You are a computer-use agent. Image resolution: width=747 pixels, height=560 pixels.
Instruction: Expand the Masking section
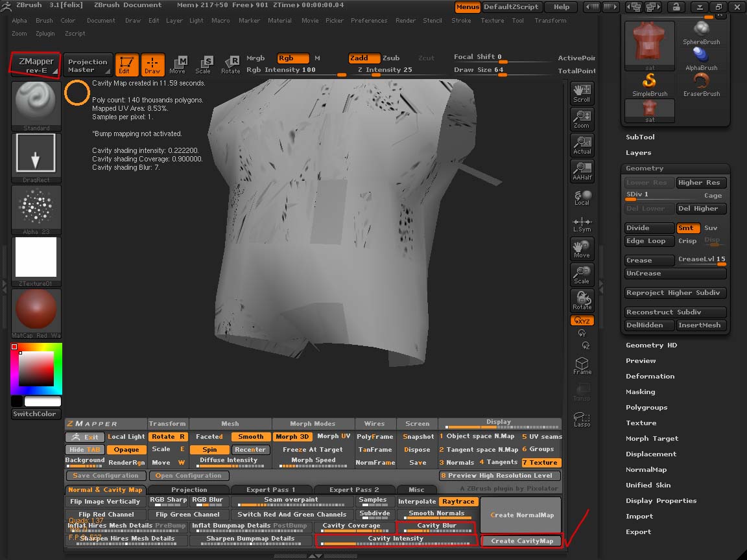(x=640, y=392)
